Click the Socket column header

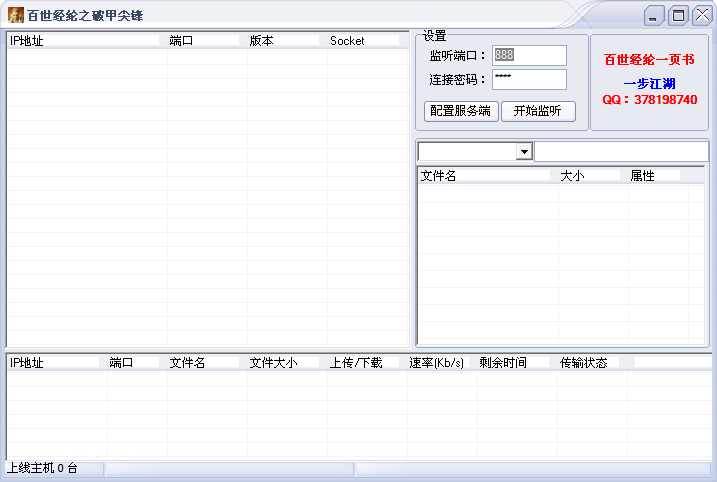pyautogui.click(x=366, y=41)
